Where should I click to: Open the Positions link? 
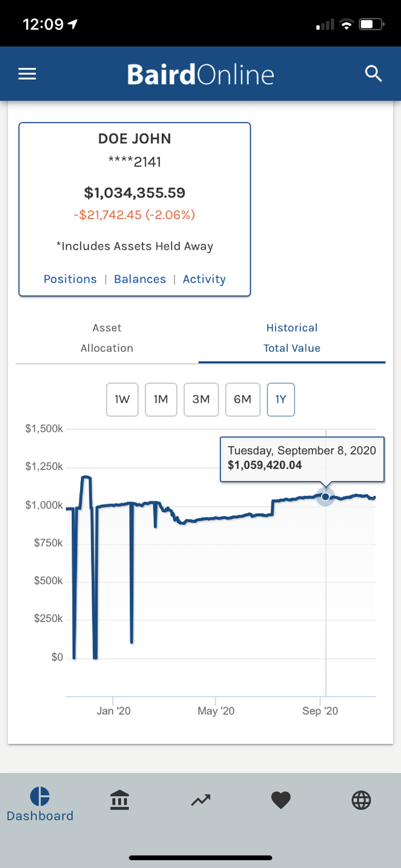pyautogui.click(x=70, y=279)
